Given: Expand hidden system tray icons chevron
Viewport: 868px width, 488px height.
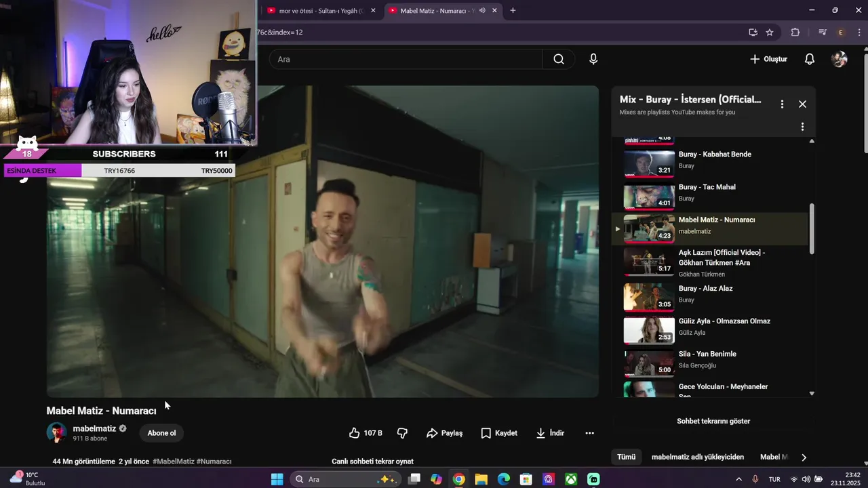Looking at the screenshot, I should (738, 479).
